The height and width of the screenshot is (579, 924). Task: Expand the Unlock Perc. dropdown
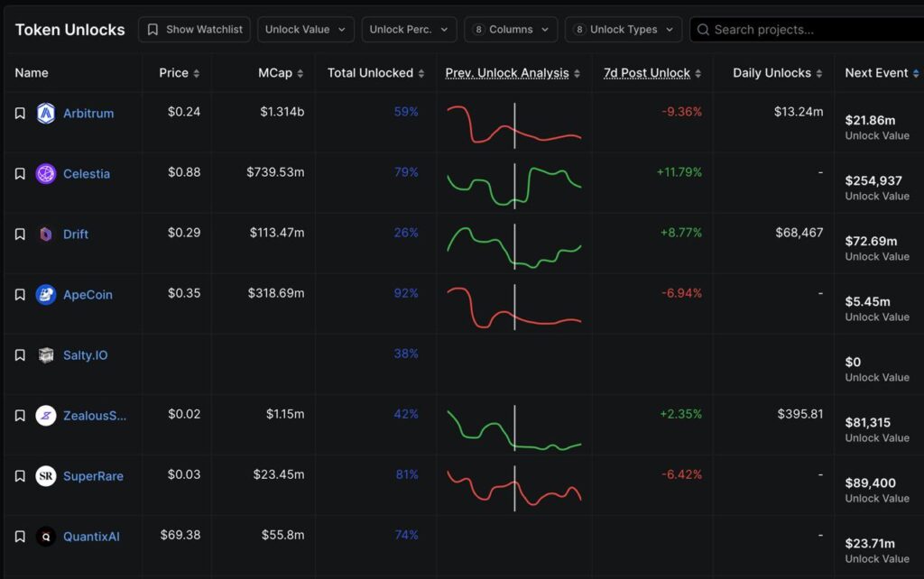click(x=409, y=30)
